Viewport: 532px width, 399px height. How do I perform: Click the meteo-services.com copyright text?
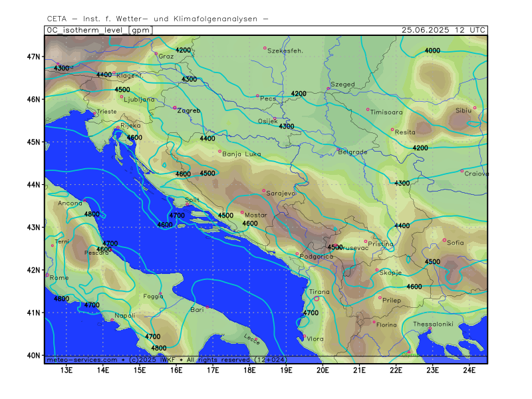167,360
